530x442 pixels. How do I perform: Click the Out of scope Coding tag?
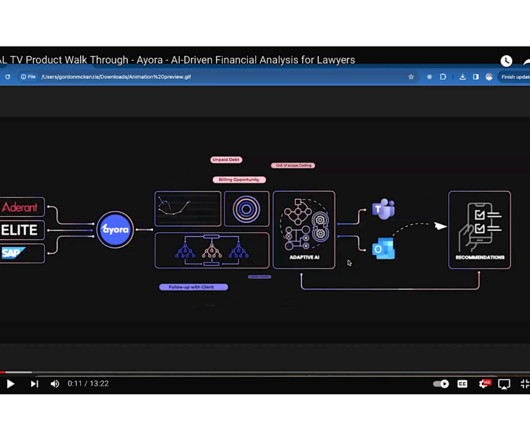pyautogui.click(x=293, y=165)
